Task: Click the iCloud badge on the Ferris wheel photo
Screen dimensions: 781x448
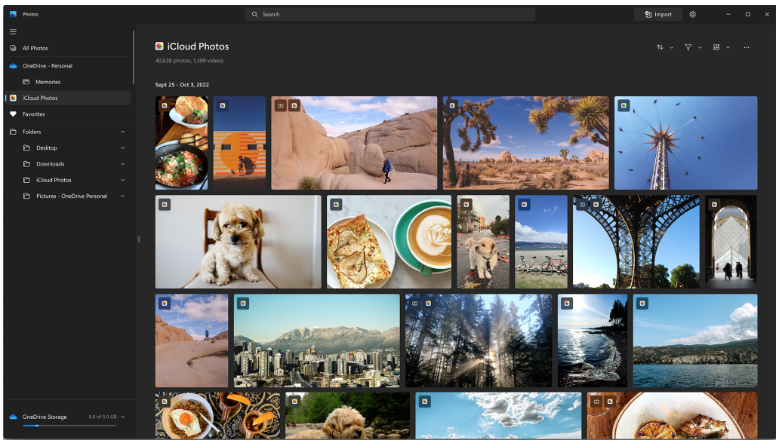Action: 623,105
